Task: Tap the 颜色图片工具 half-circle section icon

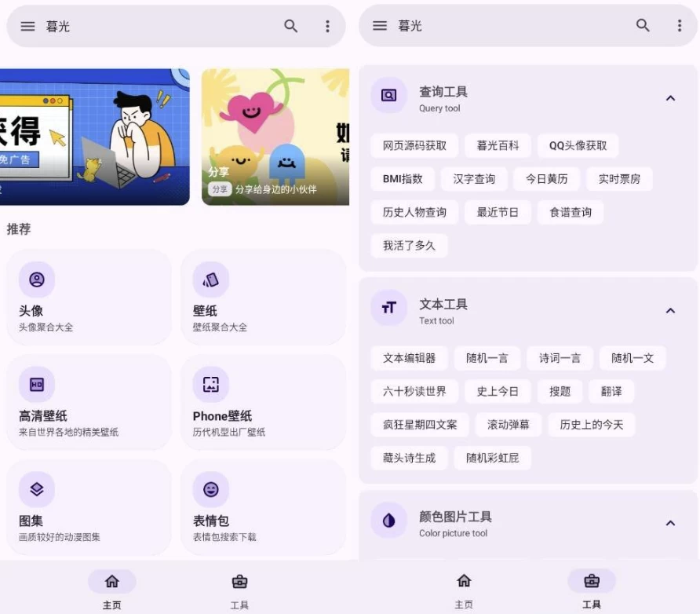Action: 388,521
